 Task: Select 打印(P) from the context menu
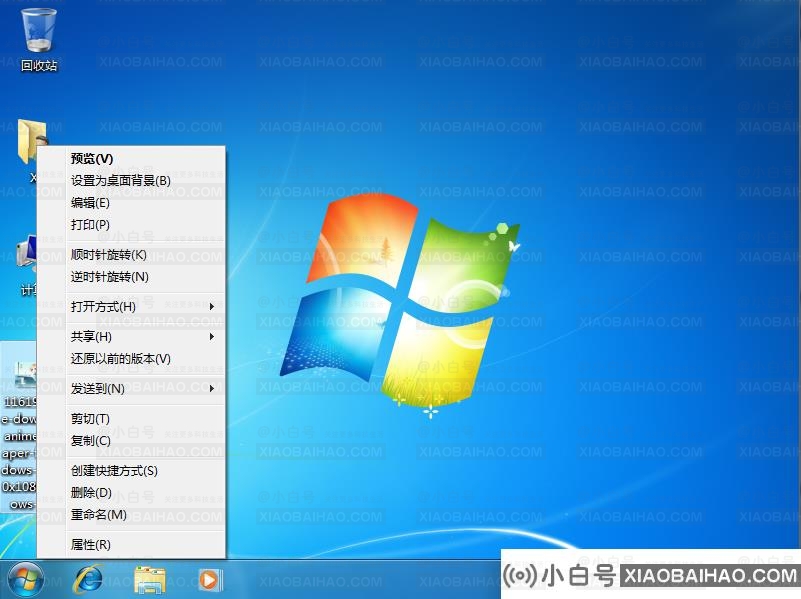[132, 225]
